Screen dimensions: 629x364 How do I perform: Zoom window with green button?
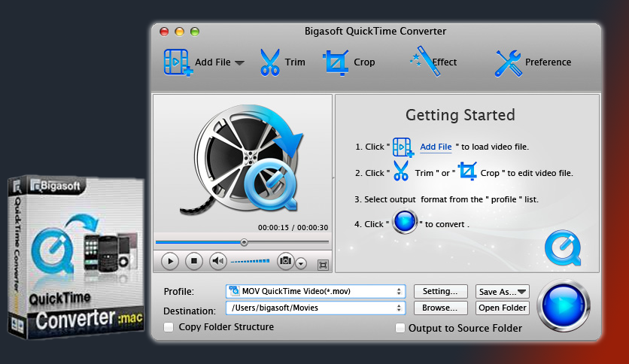[195, 32]
